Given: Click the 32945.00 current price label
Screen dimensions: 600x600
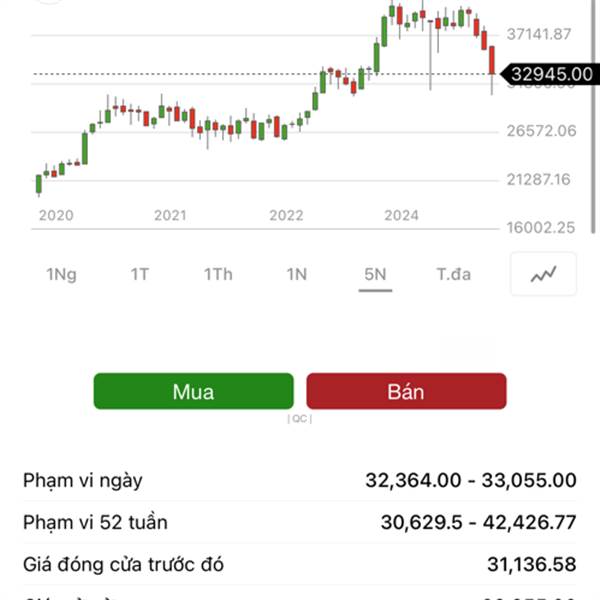Looking at the screenshot, I should (x=549, y=74).
